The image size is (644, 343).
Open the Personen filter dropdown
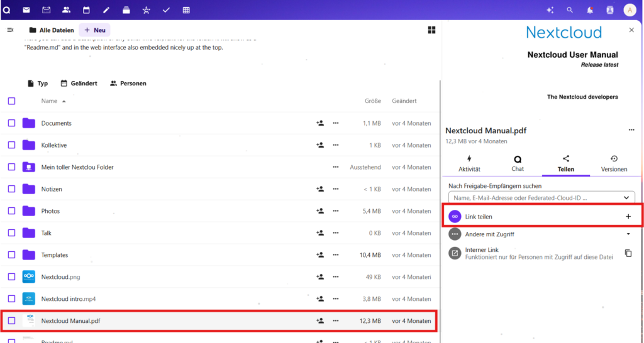[128, 84]
